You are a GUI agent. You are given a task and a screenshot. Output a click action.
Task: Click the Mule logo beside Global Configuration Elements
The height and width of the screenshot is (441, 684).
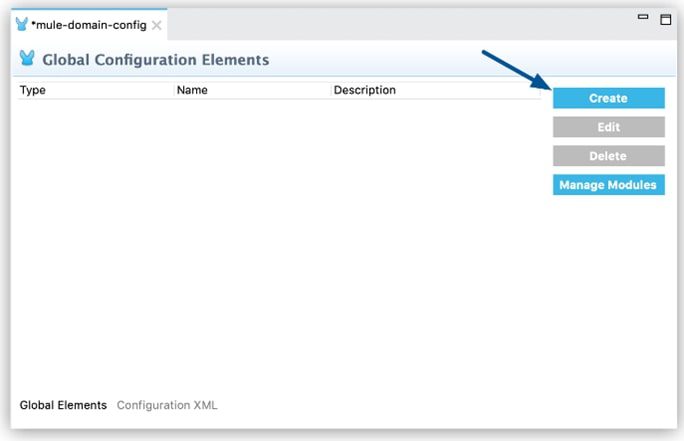pyautogui.click(x=27, y=58)
